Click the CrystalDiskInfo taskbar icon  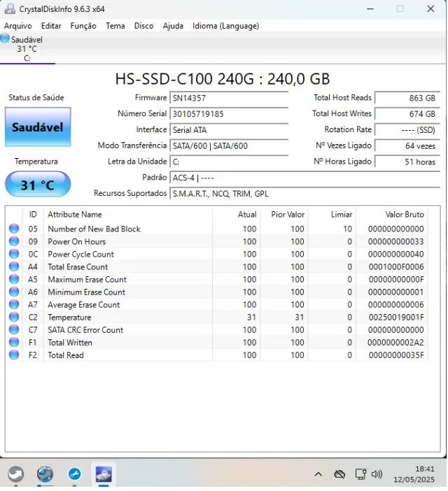104,474
